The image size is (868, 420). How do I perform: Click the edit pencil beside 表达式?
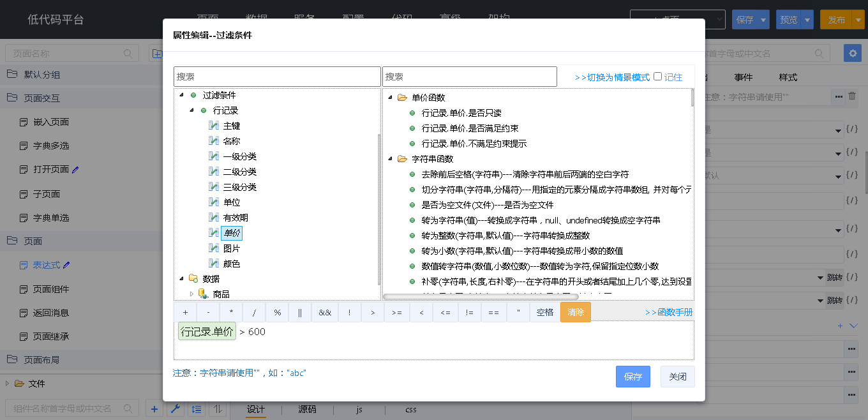click(66, 266)
